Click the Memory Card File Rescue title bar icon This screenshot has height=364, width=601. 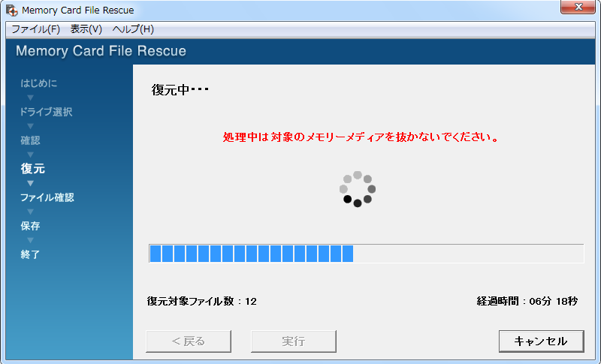[12, 11]
